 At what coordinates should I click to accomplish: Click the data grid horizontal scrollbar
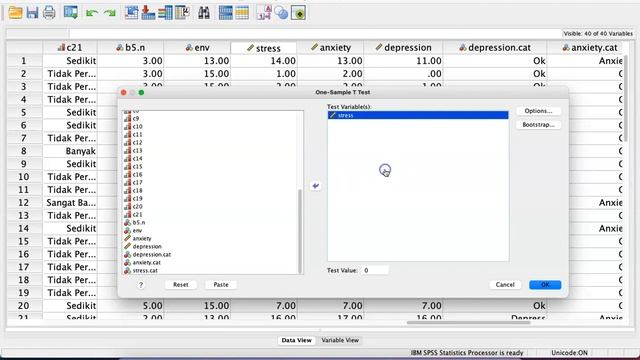pyautogui.click(x=468, y=322)
